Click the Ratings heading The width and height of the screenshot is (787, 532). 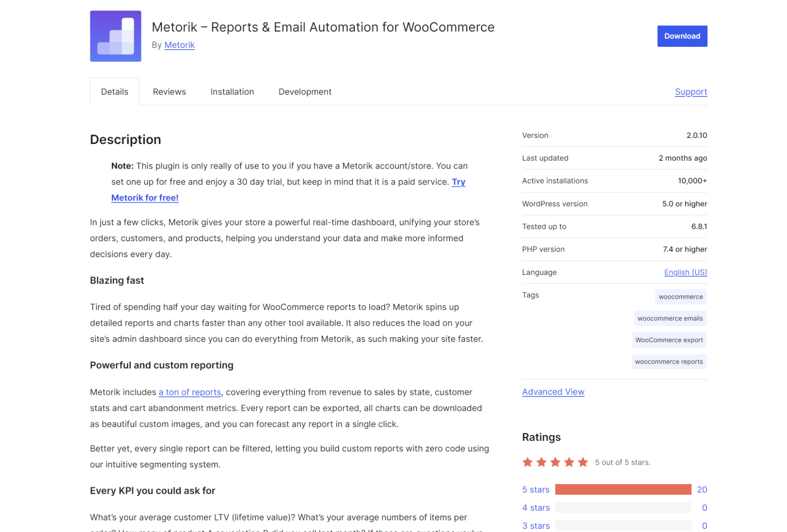pyautogui.click(x=541, y=437)
